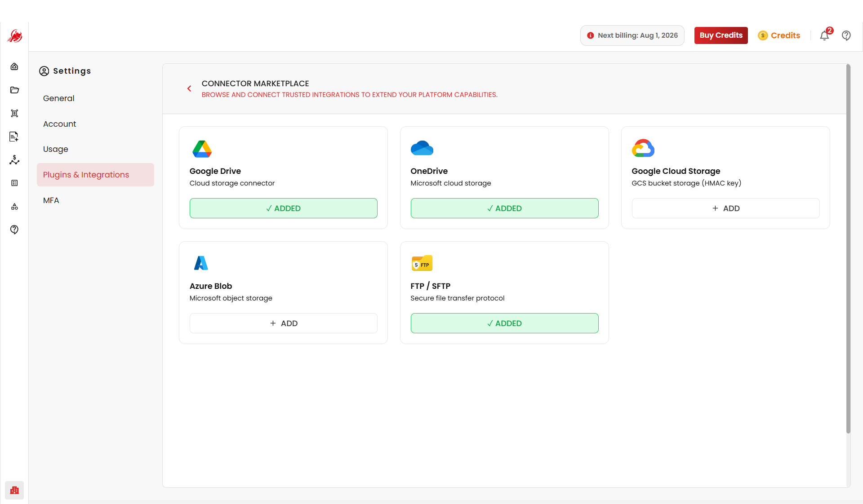This screenshot has height=504, width=863.
Task: Open MFA settings
Action: pyautogui.click(x=51, y=200)
